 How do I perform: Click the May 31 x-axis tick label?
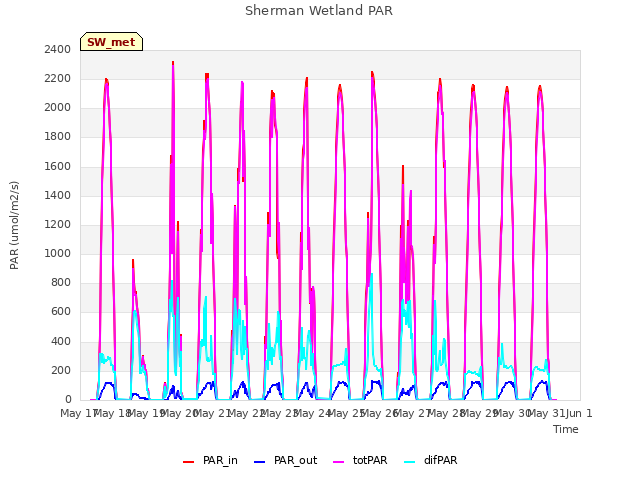(545, 413)
